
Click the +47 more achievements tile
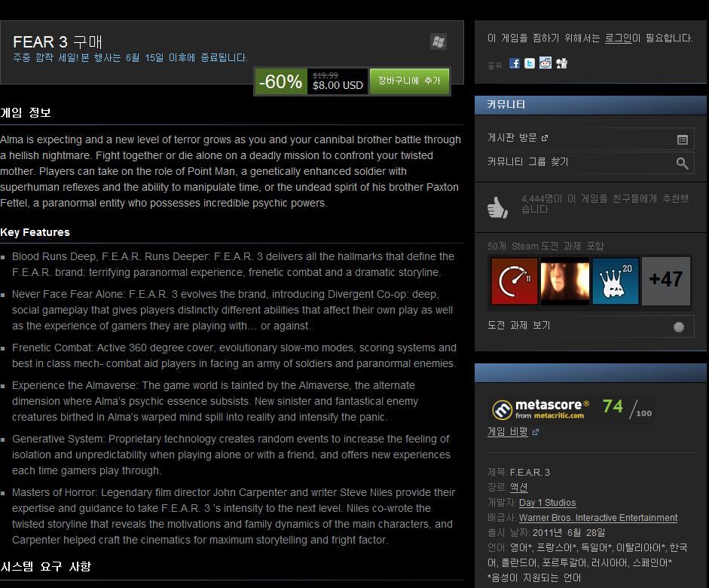[666, 281]
